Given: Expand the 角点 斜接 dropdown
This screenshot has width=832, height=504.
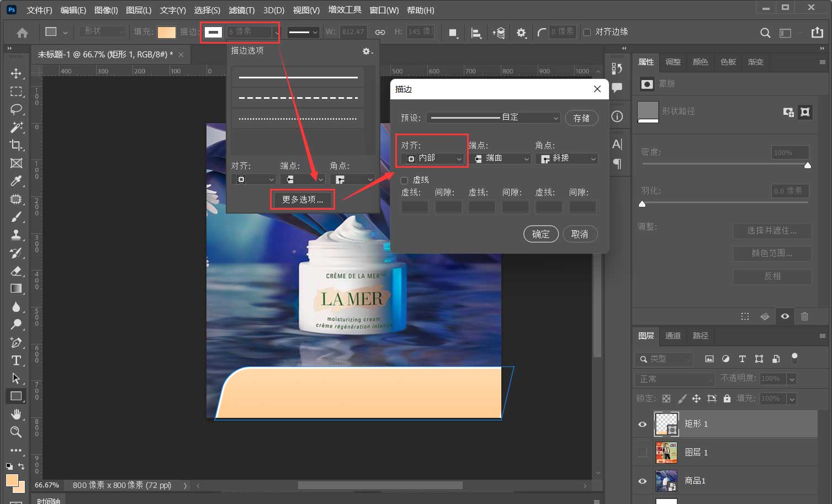Looking at the screenshot, I should point(568,158).
